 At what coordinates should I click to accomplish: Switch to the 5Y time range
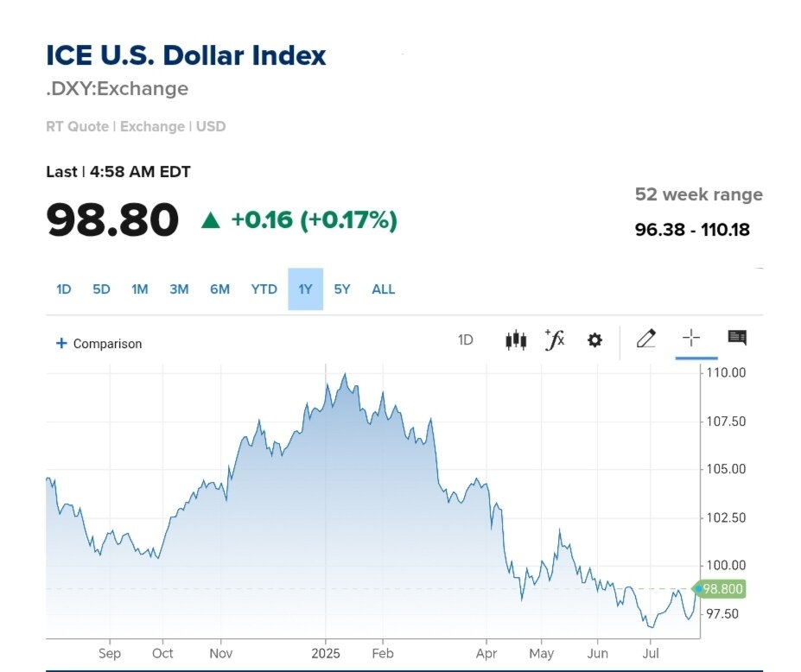coord(342,289)
